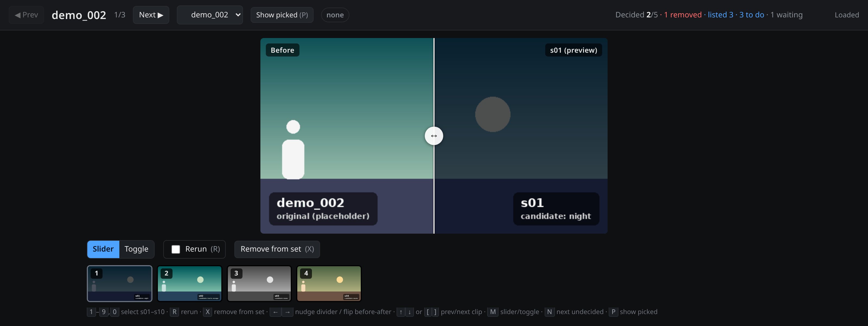868x326 pixels.
Task: Select candidate thumbnail 3 (s03 grey)
Action: [x=260, y=283]
